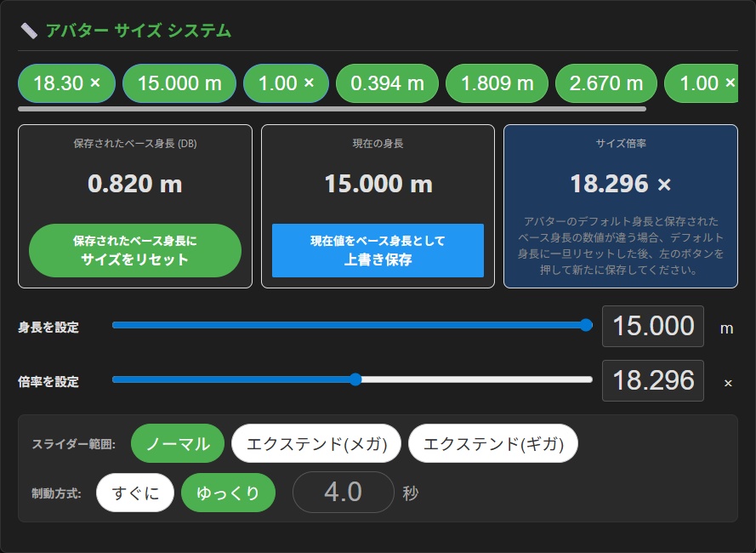The width and height of the screenshot is (756, 553).
Task: Choose すぐに transition mode
Action: point(135,493)
